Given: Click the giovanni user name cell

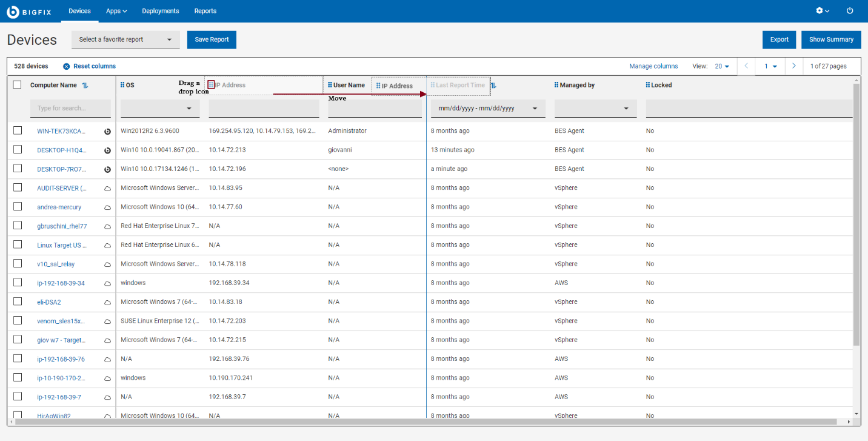Looking at the screenshot, I should tap(339, 150).
